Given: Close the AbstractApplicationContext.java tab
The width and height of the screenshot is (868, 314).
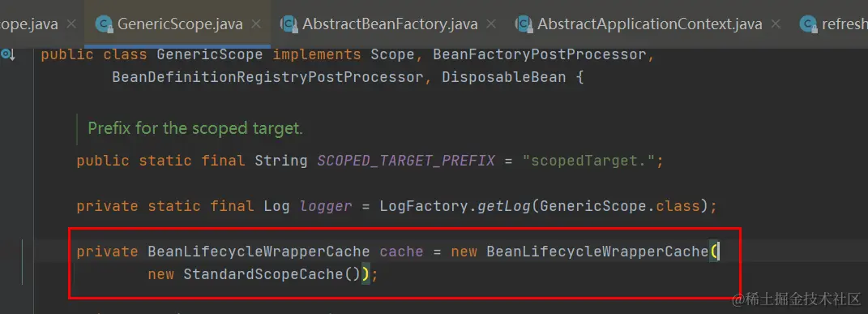Looking at the screenshot, I should tap(776, 24).
